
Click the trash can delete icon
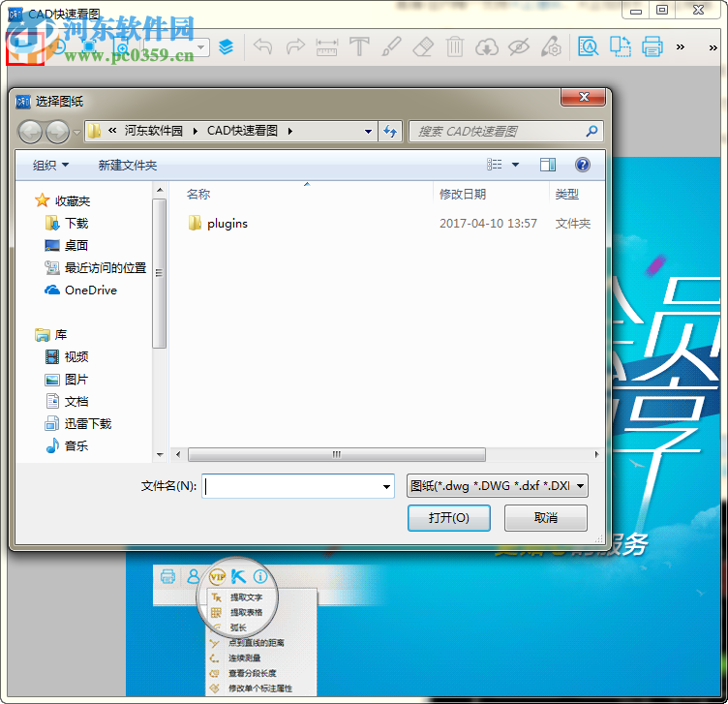pyautogui.click(x=455, y=46)
